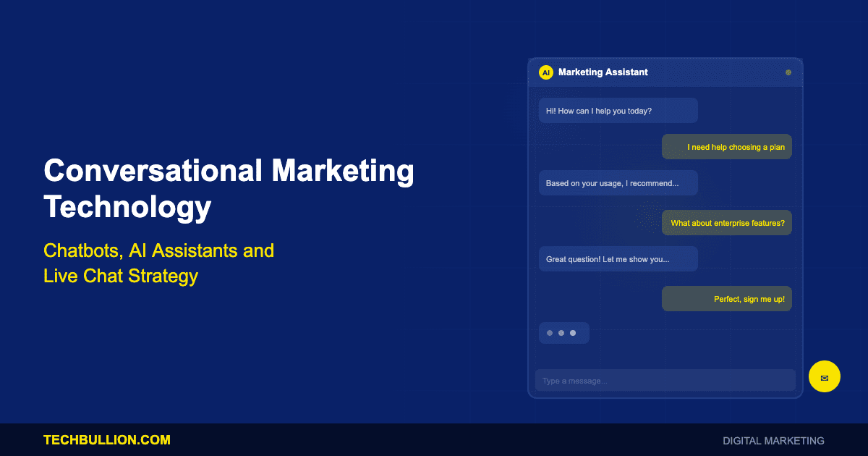The image size is (868, 456).
Task: Click the DIGITAL MARKETING category label
Action: [x=773, y=441]
